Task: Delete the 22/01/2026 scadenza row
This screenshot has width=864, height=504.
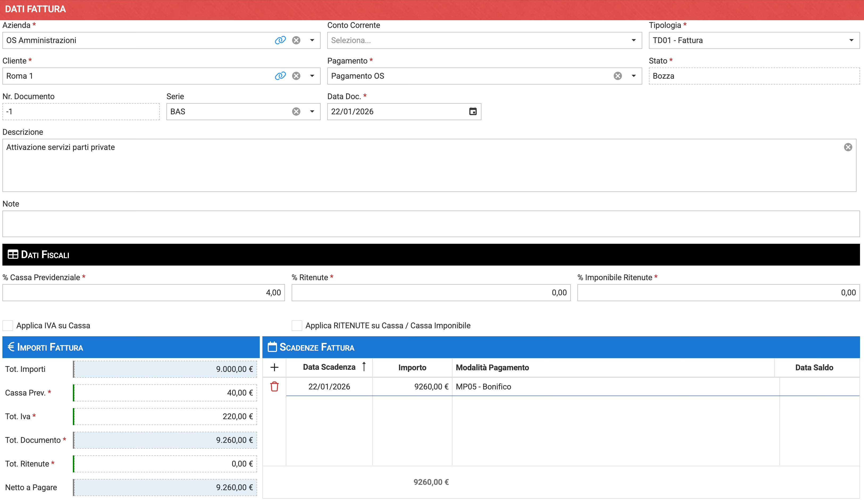Action: (274, 387)
